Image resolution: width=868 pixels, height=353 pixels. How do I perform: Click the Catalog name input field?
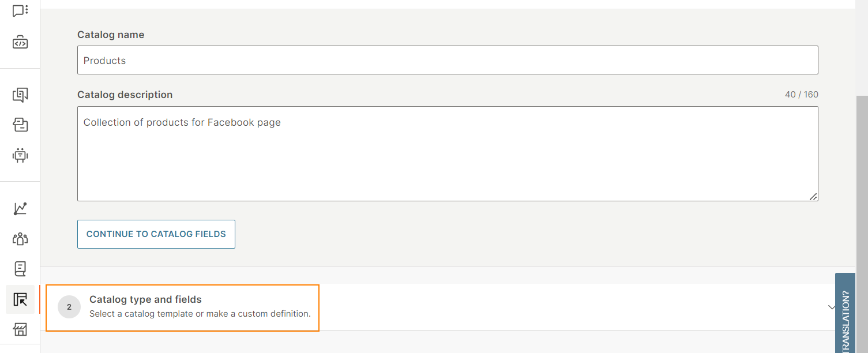pos(448,60)
